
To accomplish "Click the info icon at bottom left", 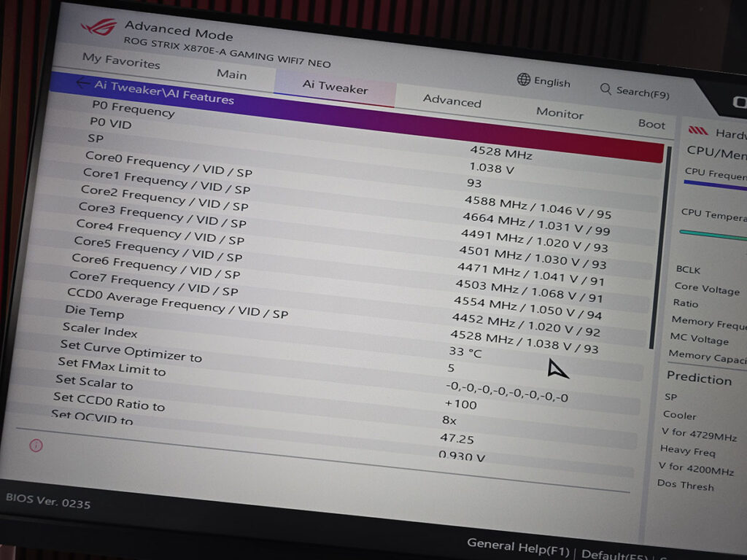I will pos(36,445).
